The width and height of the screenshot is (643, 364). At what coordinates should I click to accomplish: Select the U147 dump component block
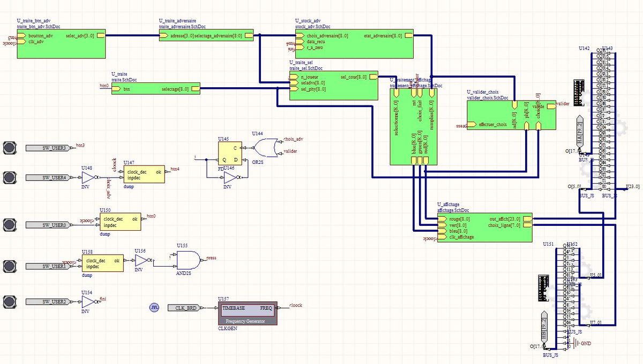point(143,175)
